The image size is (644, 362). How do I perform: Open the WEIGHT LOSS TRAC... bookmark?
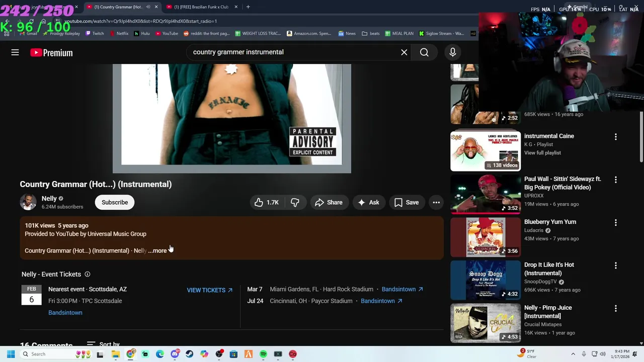(x=258, y=34)
